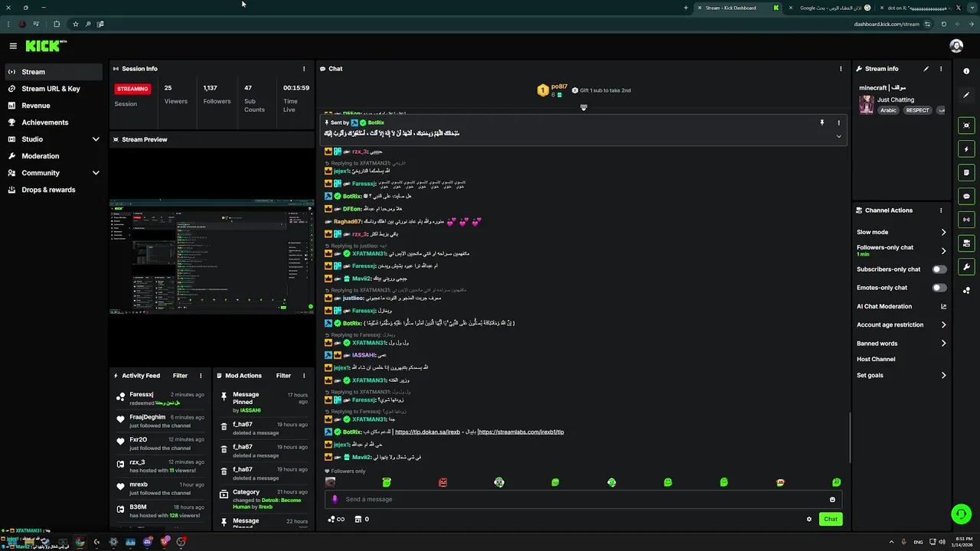Click the info circle icon in right rail

pos(966,71)
